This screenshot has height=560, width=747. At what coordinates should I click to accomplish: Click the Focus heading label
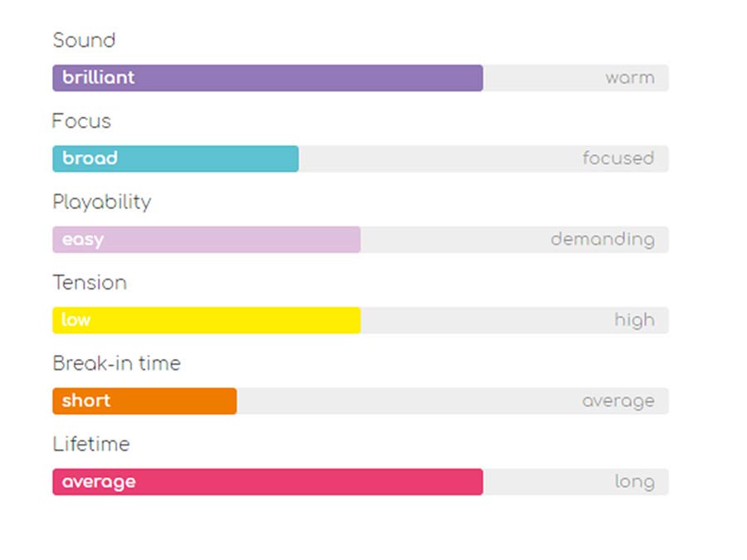[x=81, y=121]
